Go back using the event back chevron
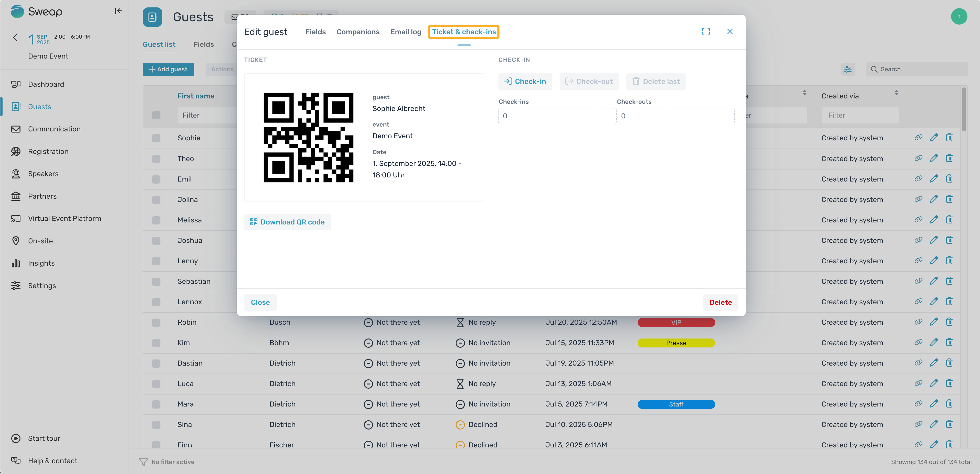The image size is (980, 474). pyautogui.click(x=15, y=37)
